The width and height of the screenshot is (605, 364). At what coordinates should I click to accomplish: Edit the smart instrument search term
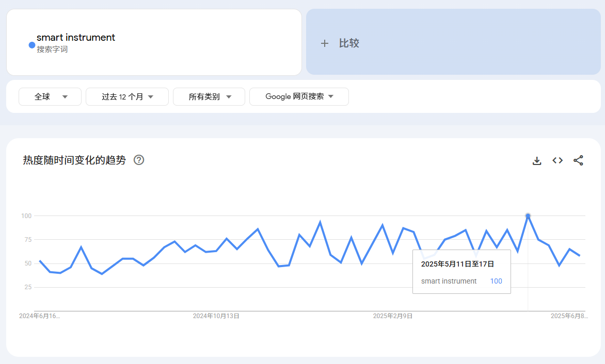coord(76,38)
